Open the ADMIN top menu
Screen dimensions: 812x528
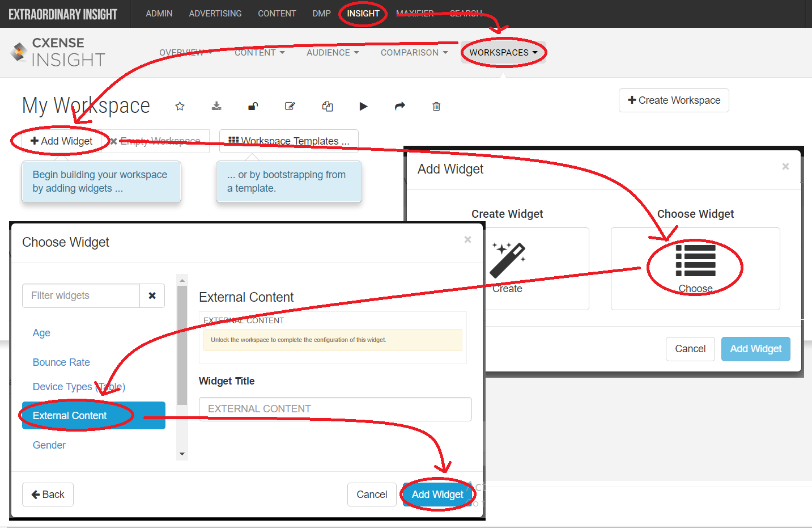click(x=159, y=14)
